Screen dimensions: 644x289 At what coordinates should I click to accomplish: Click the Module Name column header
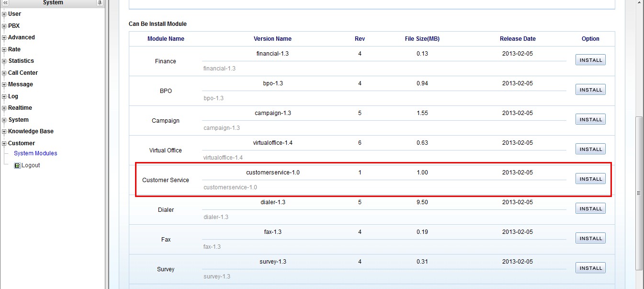click(x=166, y=39)
